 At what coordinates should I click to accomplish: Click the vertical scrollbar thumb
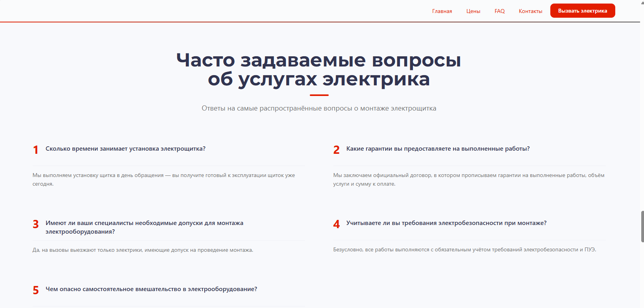642,226
